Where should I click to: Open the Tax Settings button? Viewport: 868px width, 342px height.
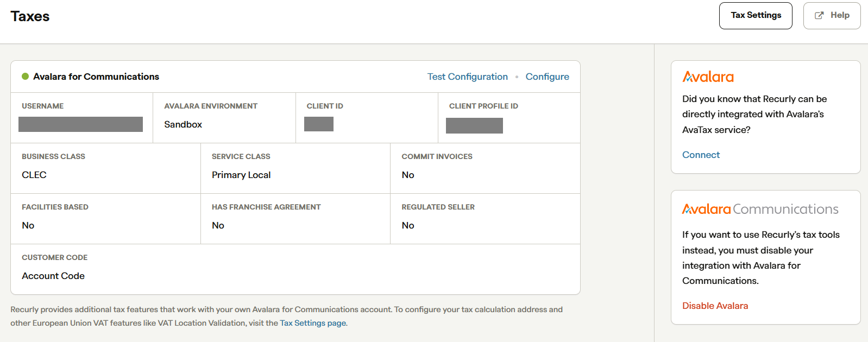(x=756, y=16)
